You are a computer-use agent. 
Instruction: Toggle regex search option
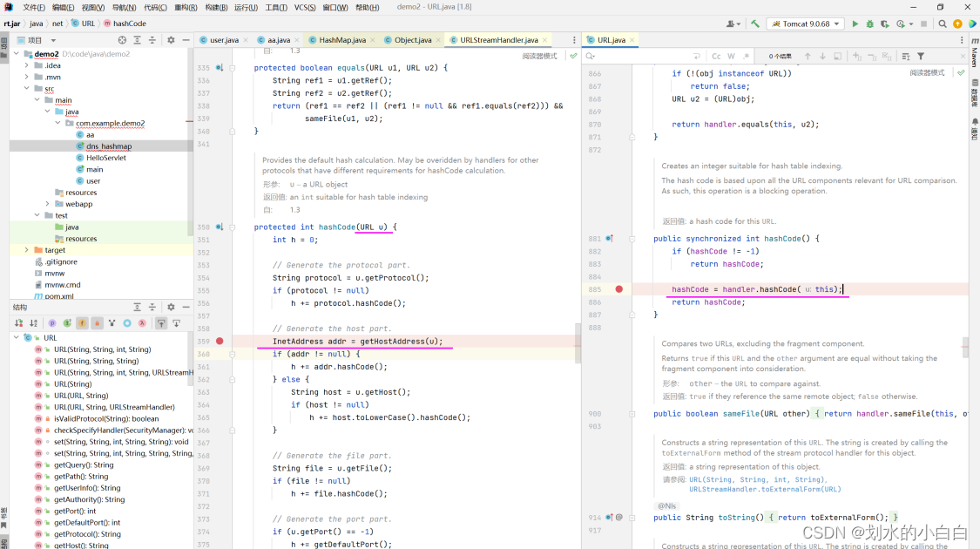(x=747, y=57)
